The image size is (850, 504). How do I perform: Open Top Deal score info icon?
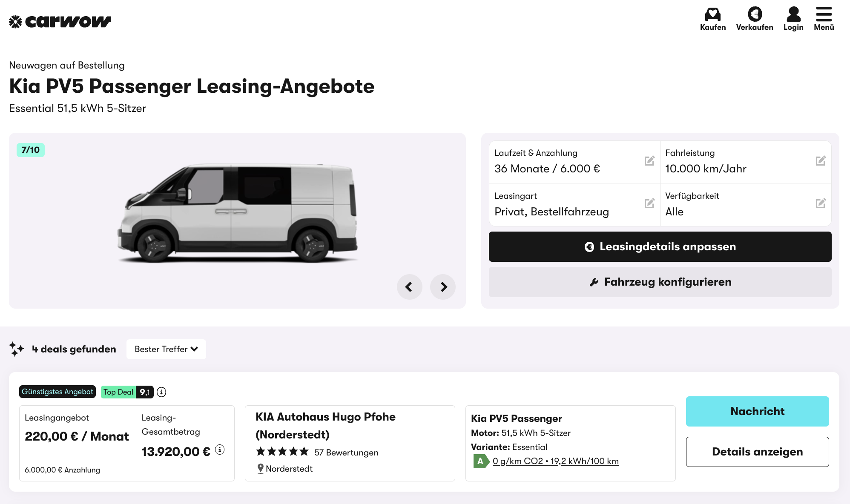(161, 392)
